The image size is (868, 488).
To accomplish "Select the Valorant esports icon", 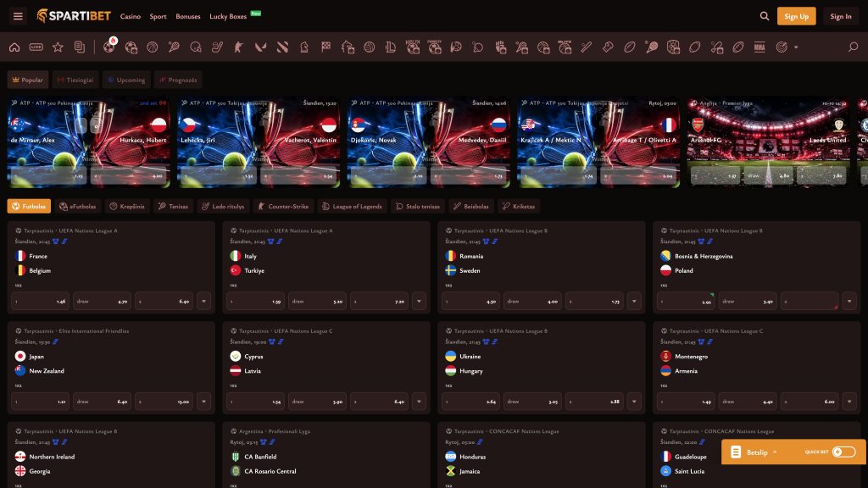I will (x=260, y=47).
